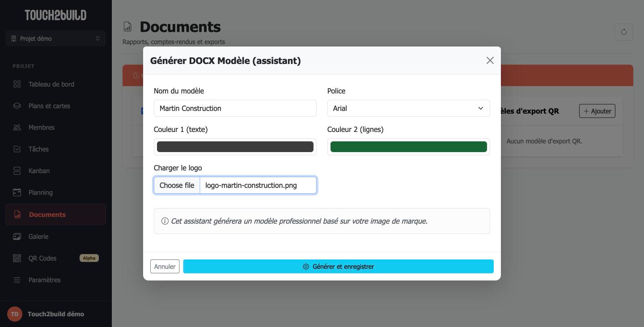
Task: Click the Tâches sidebar label
Action: coord(38,149)
